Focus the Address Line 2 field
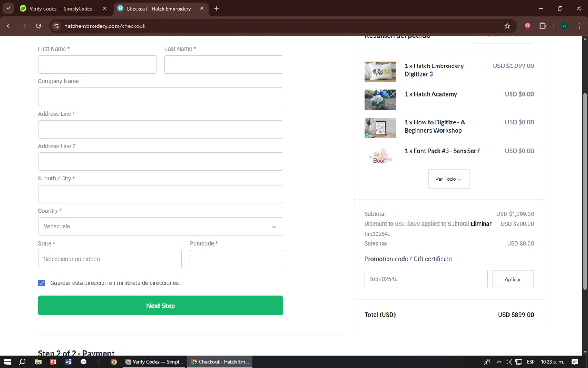Screen dimensions: 588x368 [x=160, y=161]
